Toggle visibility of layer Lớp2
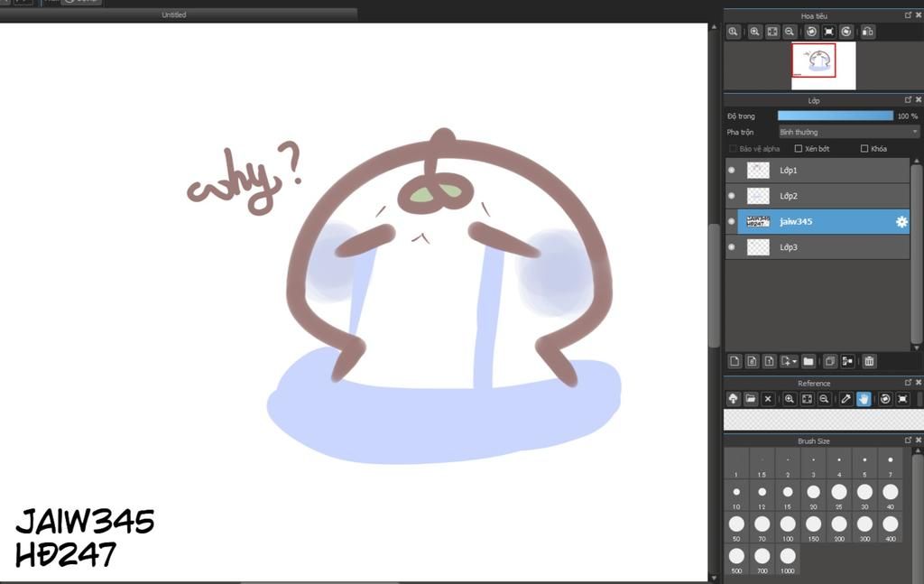924x584 pixels. tap(731, 196)
